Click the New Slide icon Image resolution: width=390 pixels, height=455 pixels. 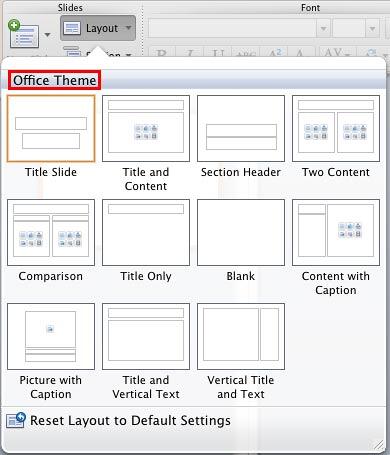(23, 34)
